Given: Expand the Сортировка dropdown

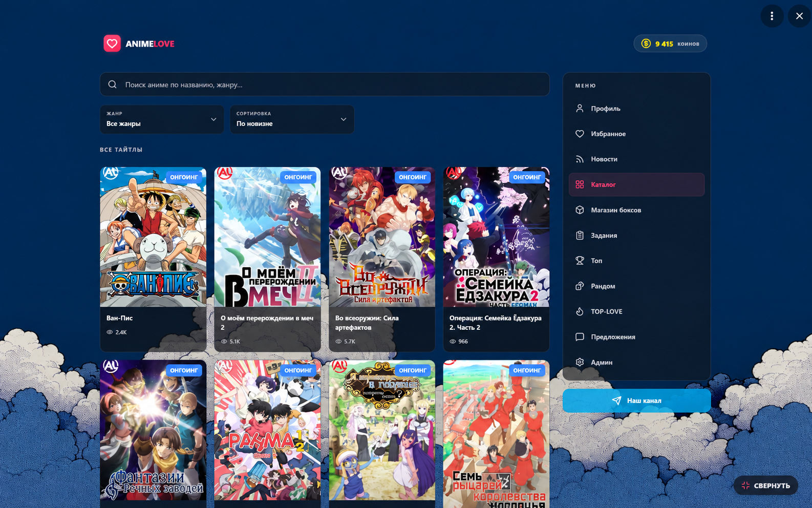Looking at the screenshot, I should 292,119.
